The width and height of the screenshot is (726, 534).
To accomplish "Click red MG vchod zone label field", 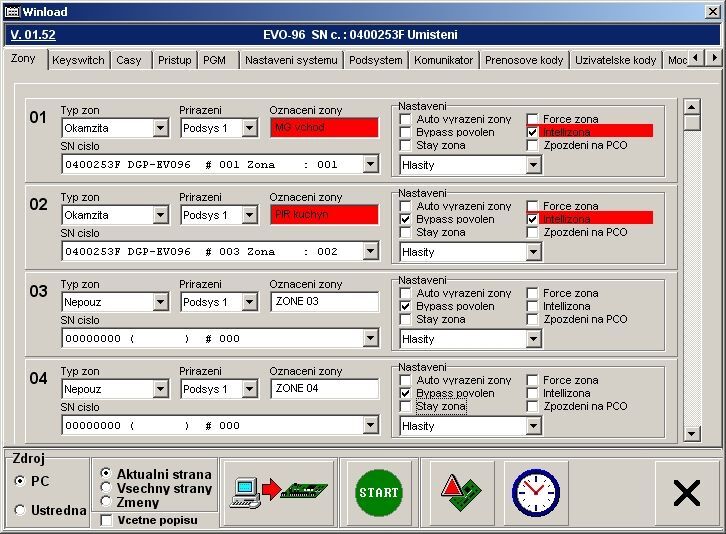I will 324,128.
